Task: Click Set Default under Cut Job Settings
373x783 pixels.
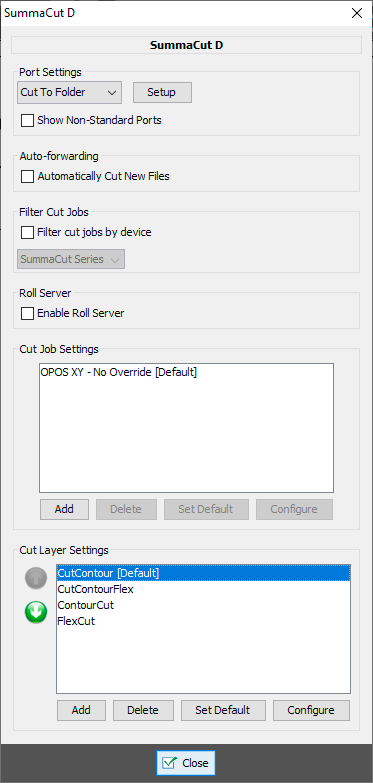Action: (x=206, y=509)
